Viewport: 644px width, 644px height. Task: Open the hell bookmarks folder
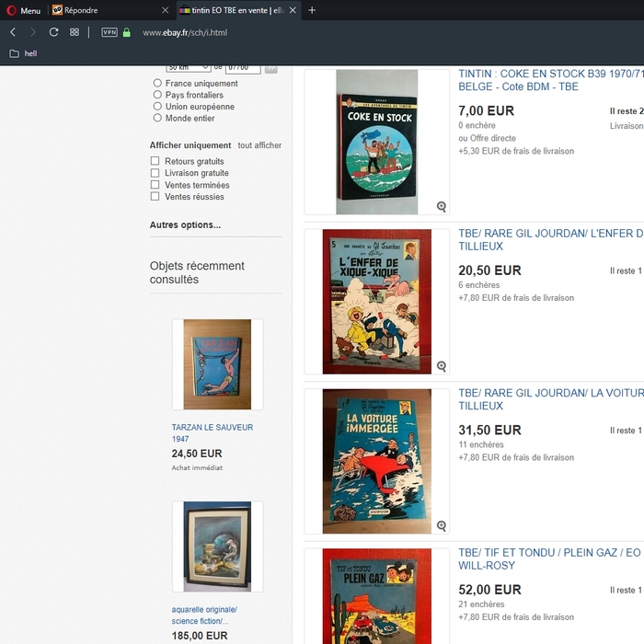(x=23, y=53)
